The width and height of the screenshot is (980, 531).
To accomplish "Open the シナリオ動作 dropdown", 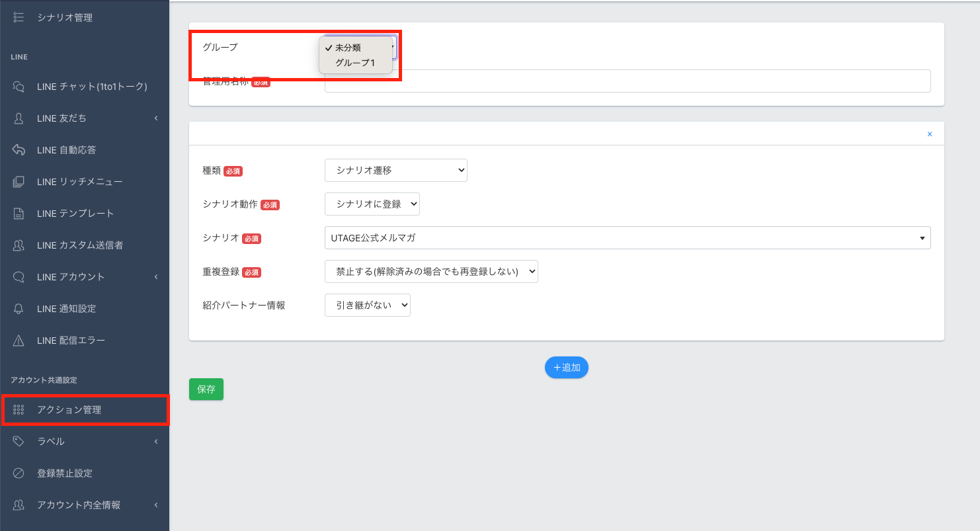I will pos(372,204).
